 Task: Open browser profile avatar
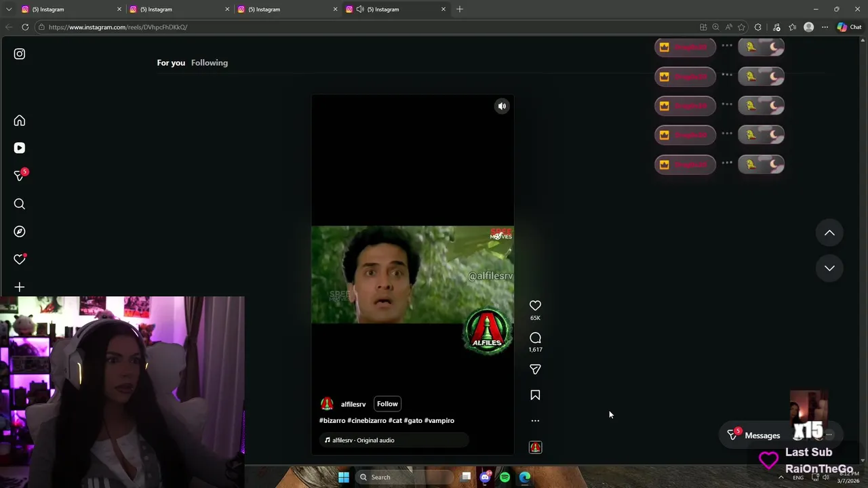pyautogui.click(x=808, y=27)
